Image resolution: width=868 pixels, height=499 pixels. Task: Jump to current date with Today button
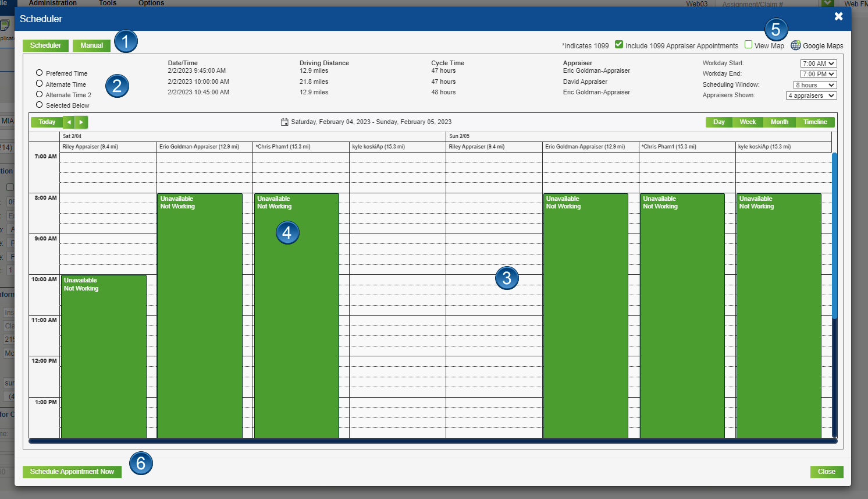46,122
